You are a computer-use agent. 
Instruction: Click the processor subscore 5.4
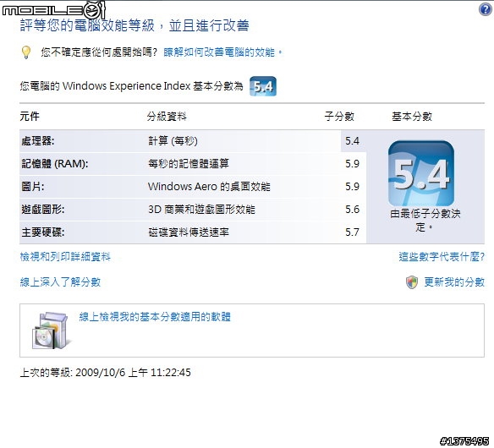352,141
